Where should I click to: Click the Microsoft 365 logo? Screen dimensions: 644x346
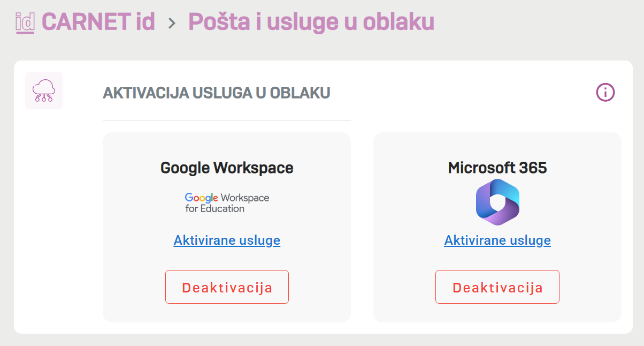[497, 202]
